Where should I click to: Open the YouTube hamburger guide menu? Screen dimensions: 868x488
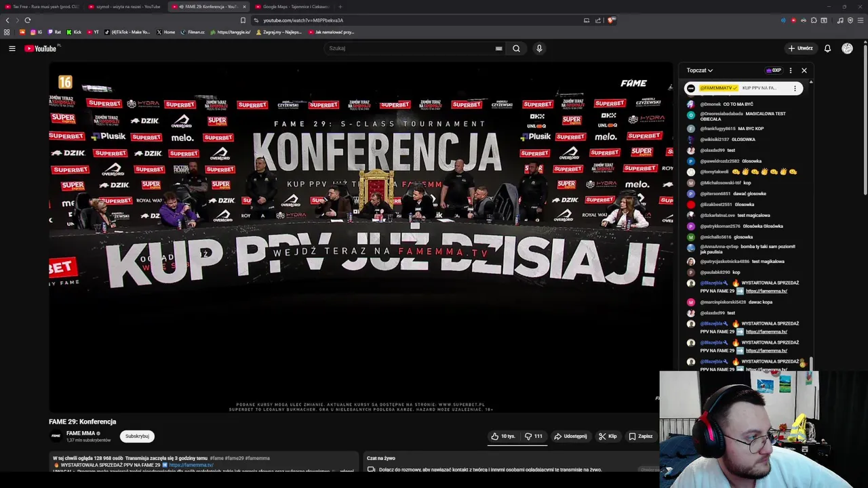click(x=12, y=48)
